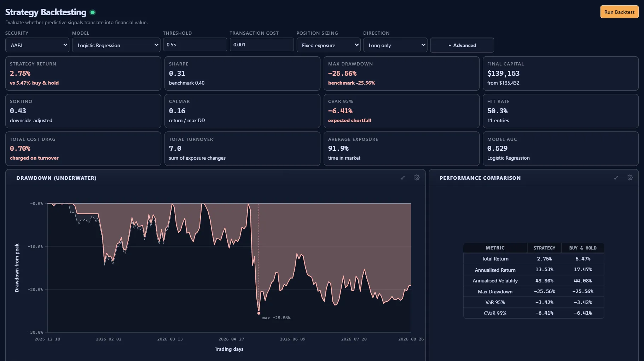Viewport: 644px width, 361px height.
Task: Open the Position Sizing dropdown
Action: point(329,45)
